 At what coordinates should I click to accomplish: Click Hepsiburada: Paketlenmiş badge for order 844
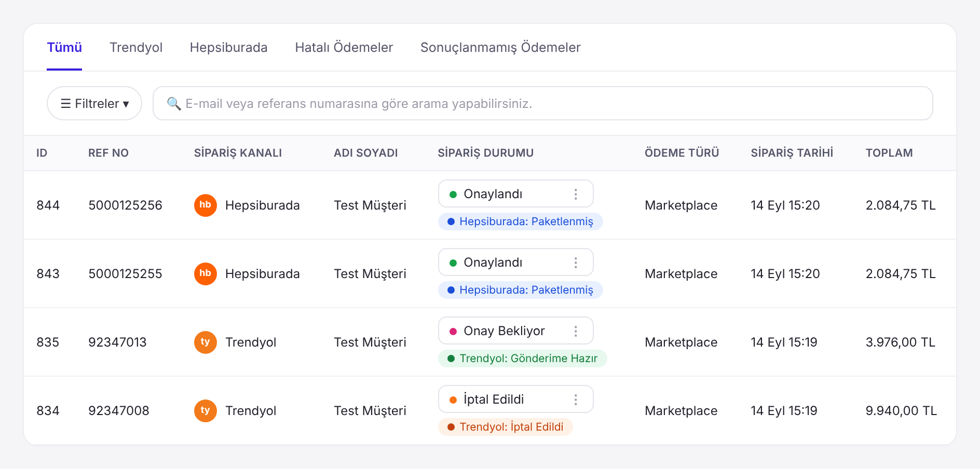click(521, 222)
